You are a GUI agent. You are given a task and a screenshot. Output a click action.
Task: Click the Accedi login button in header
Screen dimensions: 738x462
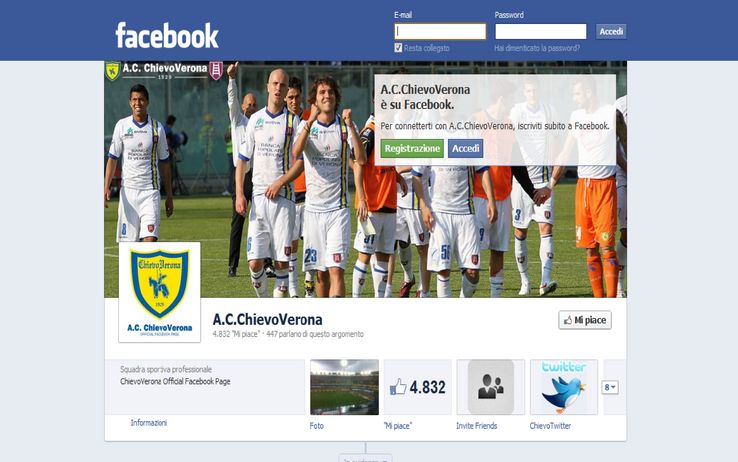[611, 32]
